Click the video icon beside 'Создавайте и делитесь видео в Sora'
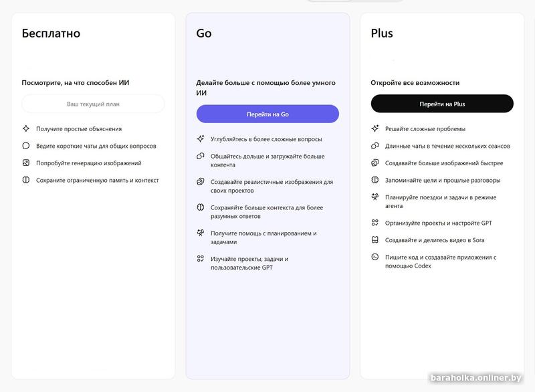The image size is (535, 392). tap(374, 240)
